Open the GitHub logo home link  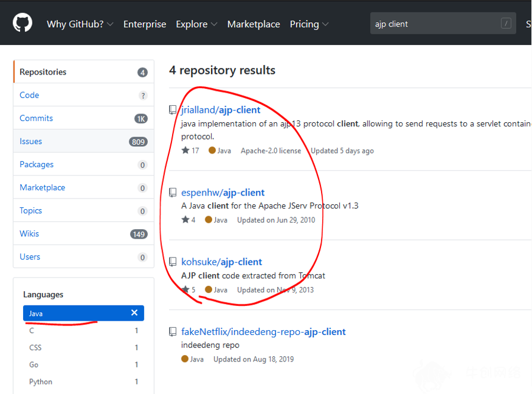pyautogui.click(x=22, y=23)
